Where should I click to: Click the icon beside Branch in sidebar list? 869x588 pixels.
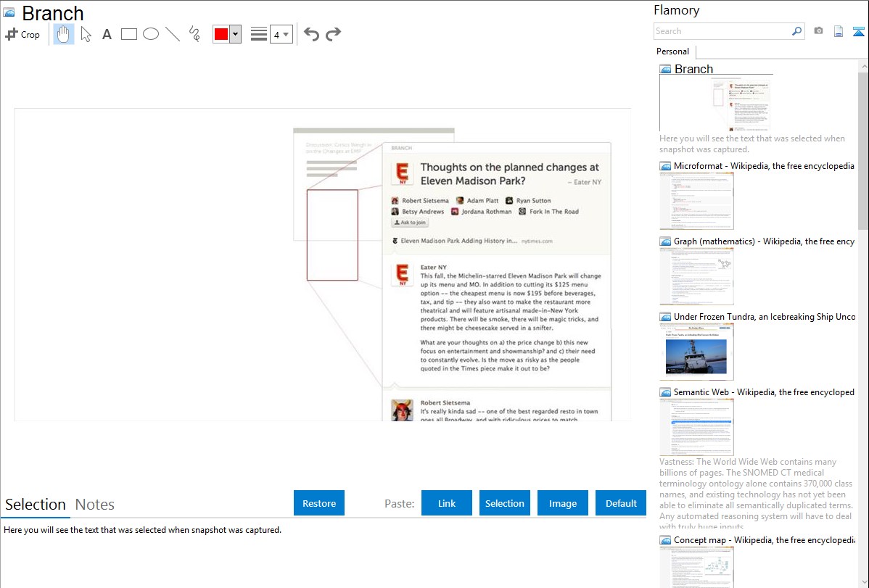click(665, 70)
